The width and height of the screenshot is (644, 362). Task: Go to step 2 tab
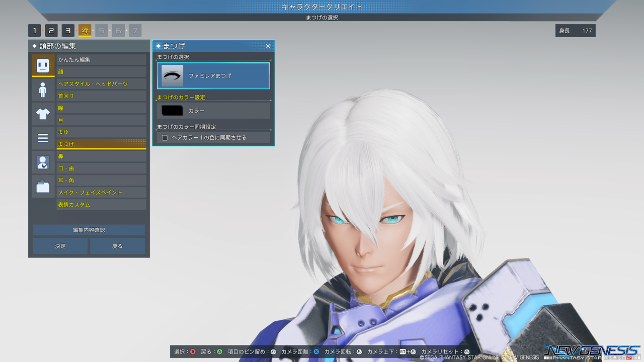pyautogui.click(x=51, y=31)
